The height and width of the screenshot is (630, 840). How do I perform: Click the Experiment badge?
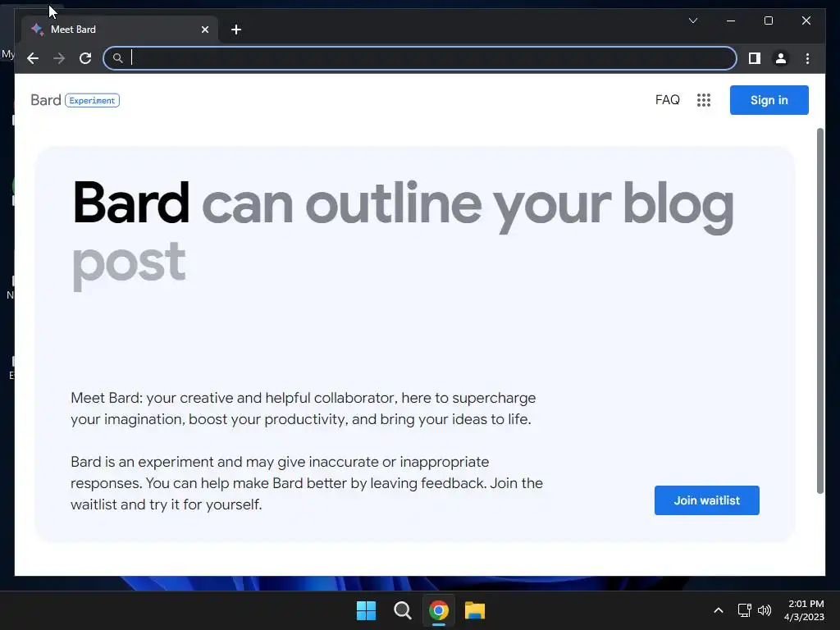(92, 100)
